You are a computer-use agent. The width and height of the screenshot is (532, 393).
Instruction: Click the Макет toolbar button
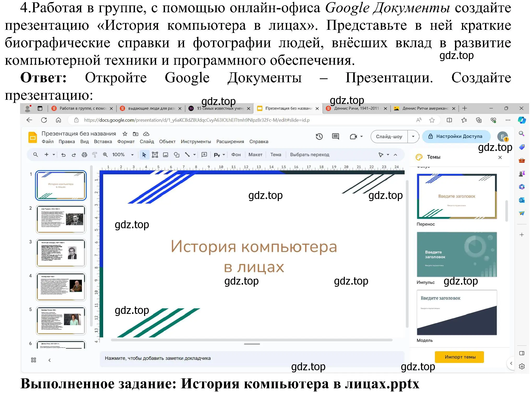(255, 155)
